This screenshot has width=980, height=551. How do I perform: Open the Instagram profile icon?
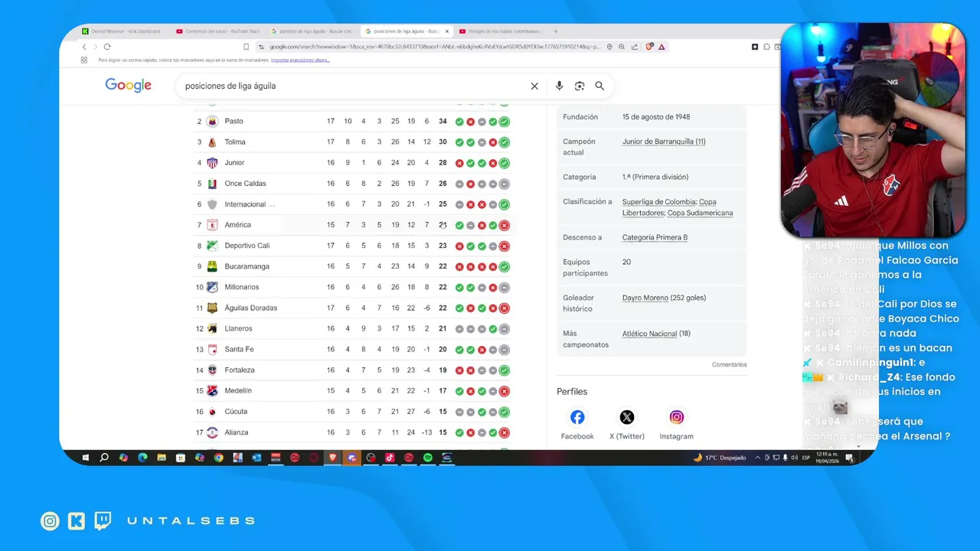tap(677, 417)
